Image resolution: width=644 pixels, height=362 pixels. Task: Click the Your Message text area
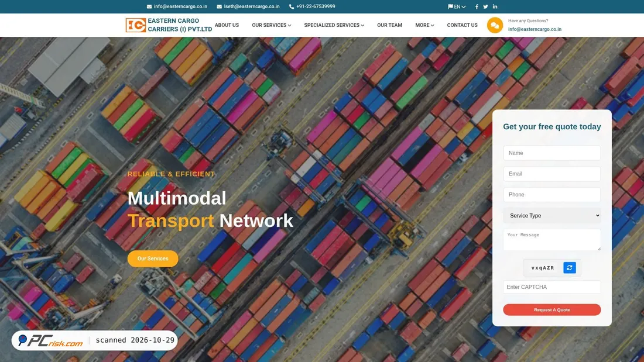(x=552, y=240)
